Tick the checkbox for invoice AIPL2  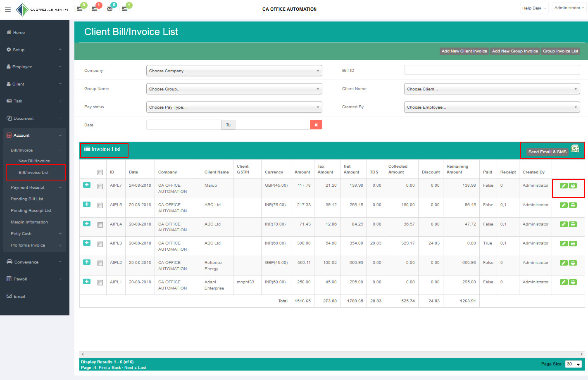[100, 263]
